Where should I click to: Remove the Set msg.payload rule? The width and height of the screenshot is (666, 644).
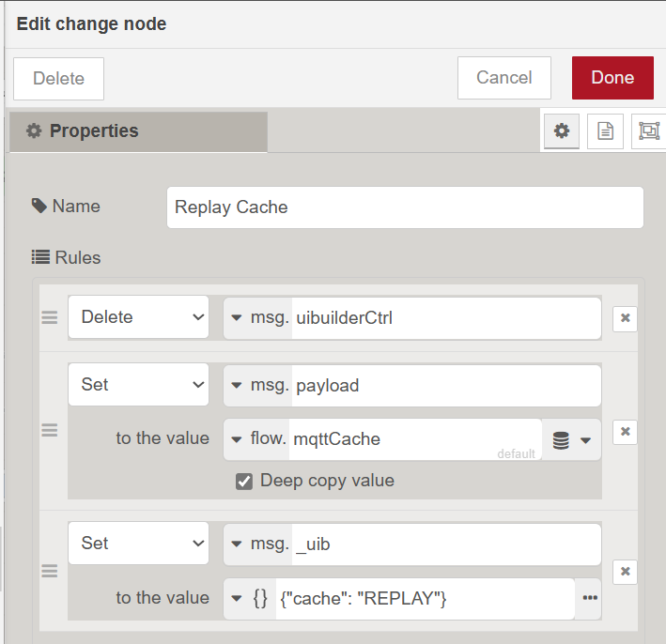pyautogui.click(x=625, y=432)
